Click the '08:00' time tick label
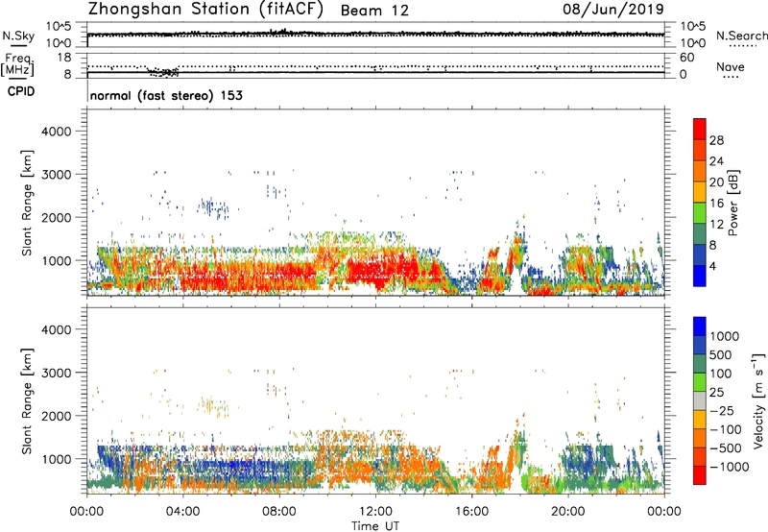 pos(279,512)
